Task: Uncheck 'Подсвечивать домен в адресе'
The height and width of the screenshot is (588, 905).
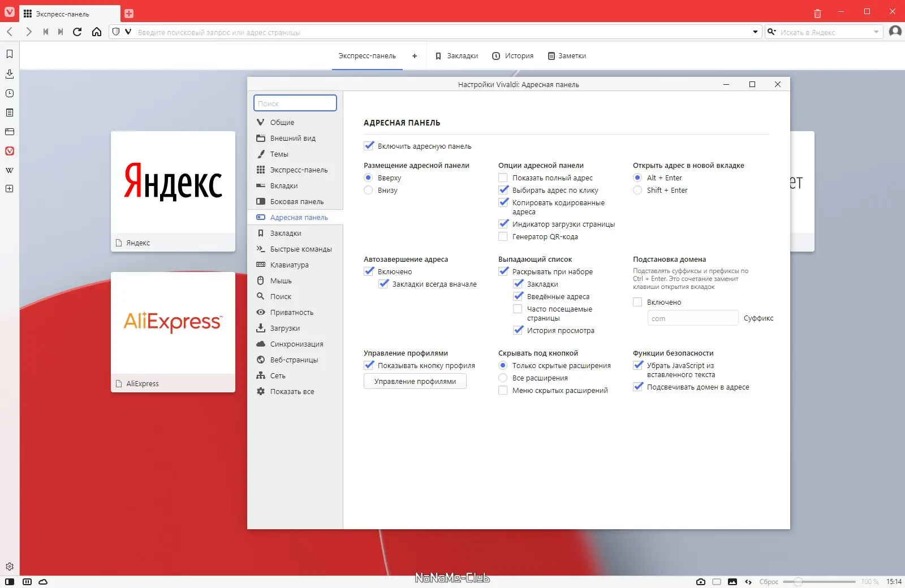Action: [638, 387]
